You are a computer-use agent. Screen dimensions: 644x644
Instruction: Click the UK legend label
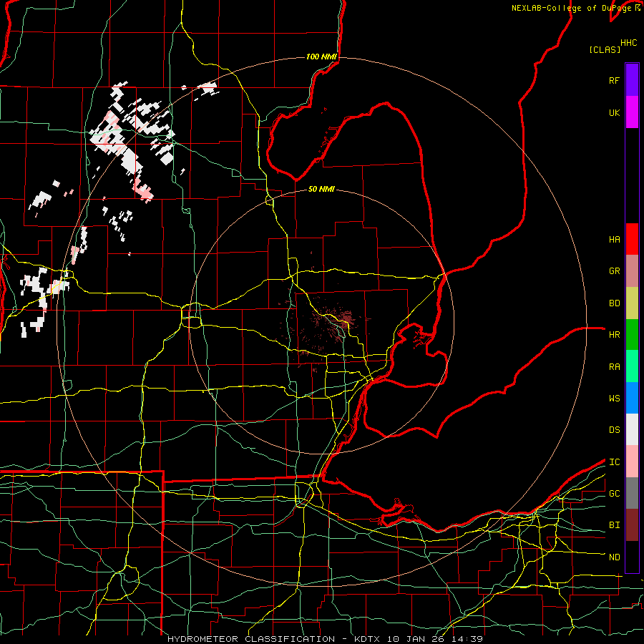(614, 112)
